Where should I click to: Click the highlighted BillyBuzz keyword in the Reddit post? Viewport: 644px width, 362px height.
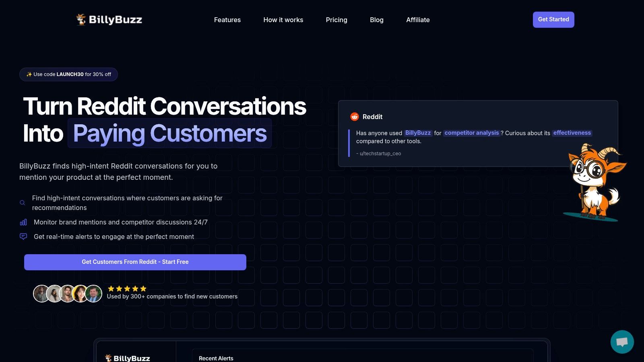click(x=418, y=133)
